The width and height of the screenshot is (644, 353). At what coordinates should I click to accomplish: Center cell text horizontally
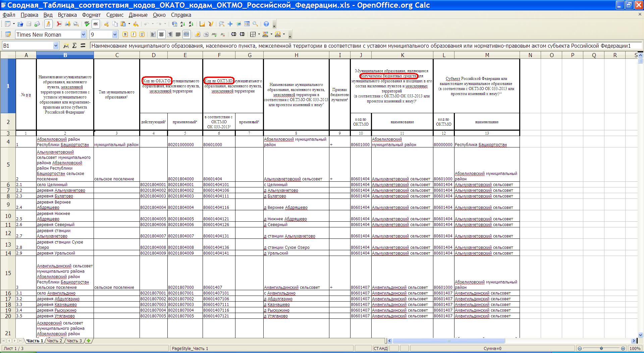tap(161, 34)
